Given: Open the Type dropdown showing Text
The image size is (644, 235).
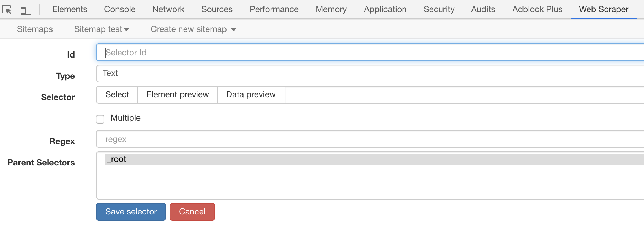Looking at the screenshot, I should [369, 73].
